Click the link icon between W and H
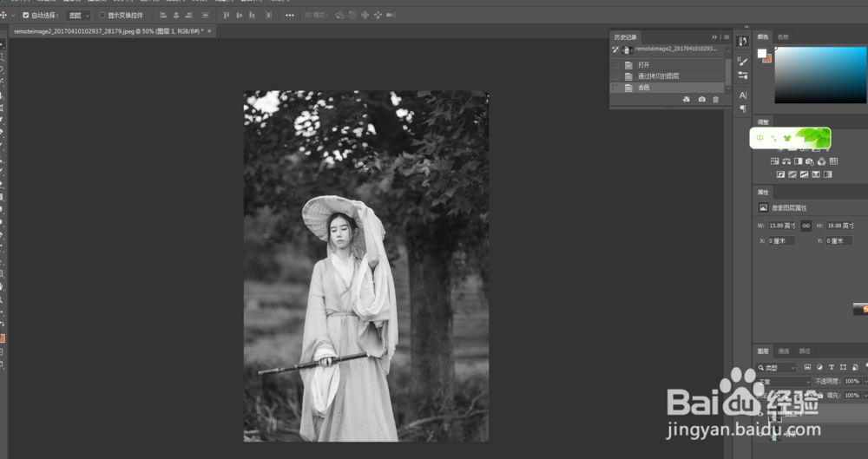 pyautogui.click(x=806, y=226)
